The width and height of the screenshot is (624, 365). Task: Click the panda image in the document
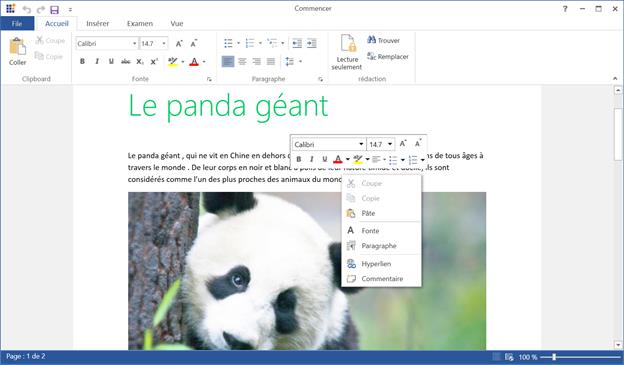(x=307, y=271)
